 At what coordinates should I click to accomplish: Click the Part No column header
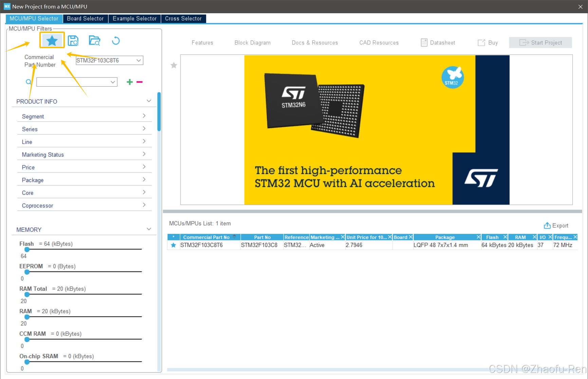click(x=262, y=237)
